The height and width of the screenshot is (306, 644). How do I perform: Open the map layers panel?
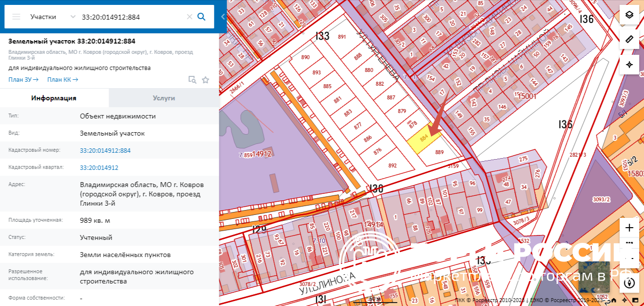630,15
